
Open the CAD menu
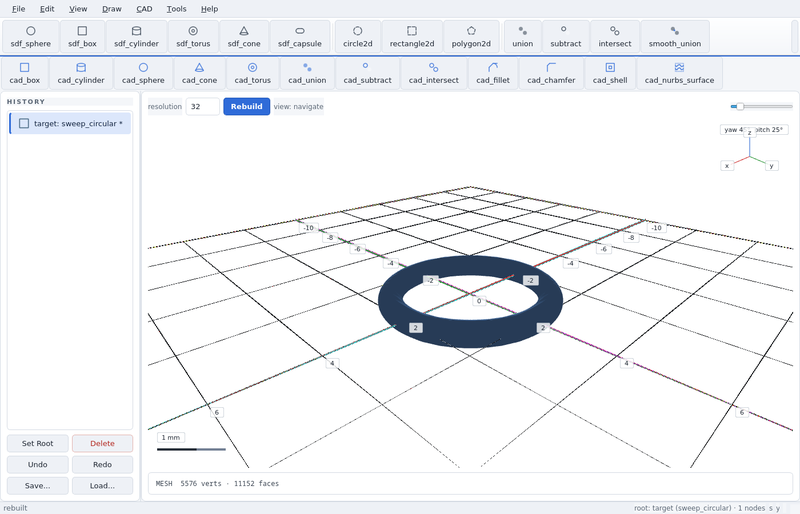(x=144, y=9)
